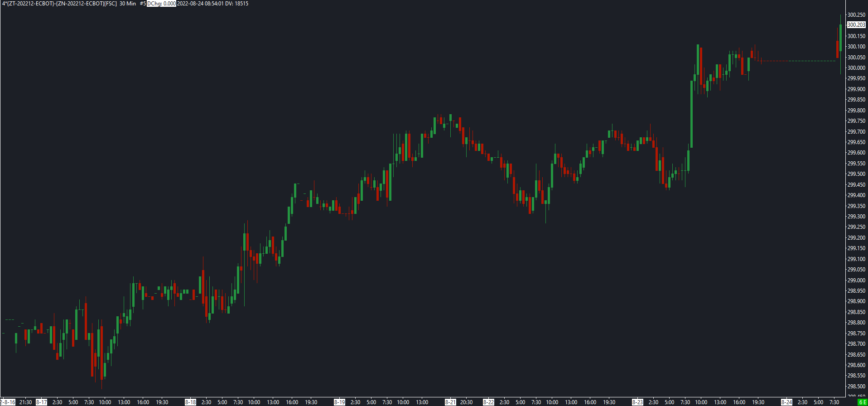
Task: Click the 300.000 price scale label
Action: click(856, 68)
